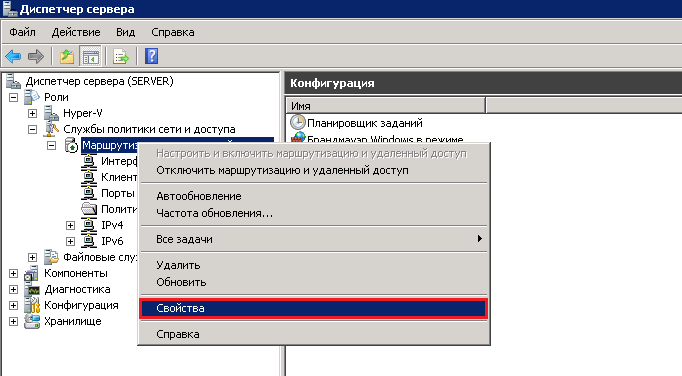Viewport: 682px width, 376px height.
Task: Choose Удалить in context menu
Action: pyautogui.click(x=314, y=265)
